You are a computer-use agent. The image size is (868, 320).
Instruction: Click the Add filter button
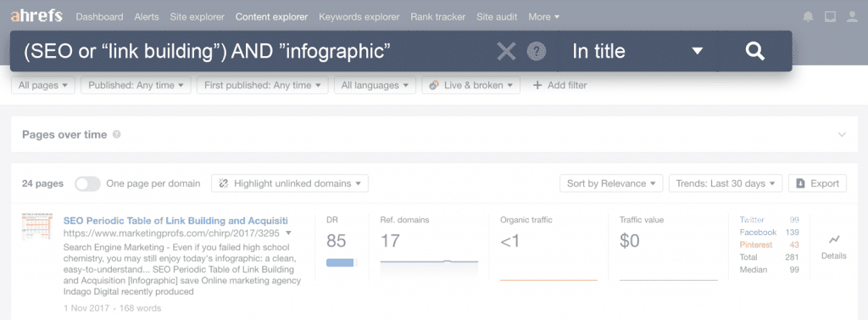(x=559, y=86)
